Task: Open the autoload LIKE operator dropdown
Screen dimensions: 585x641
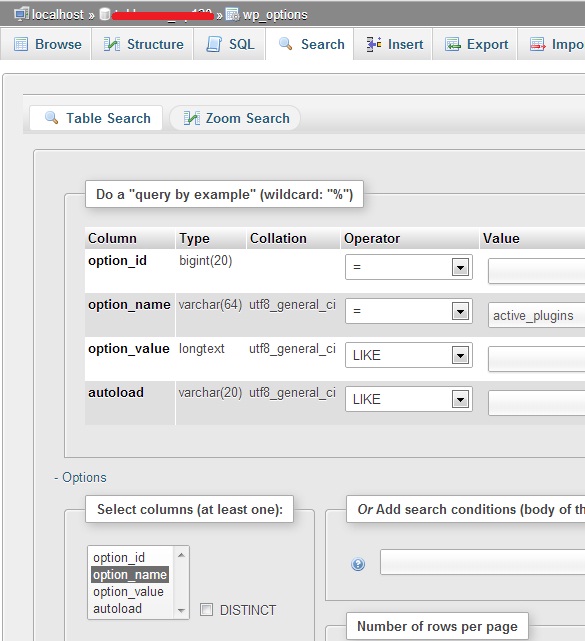Action: click(409, 399)
